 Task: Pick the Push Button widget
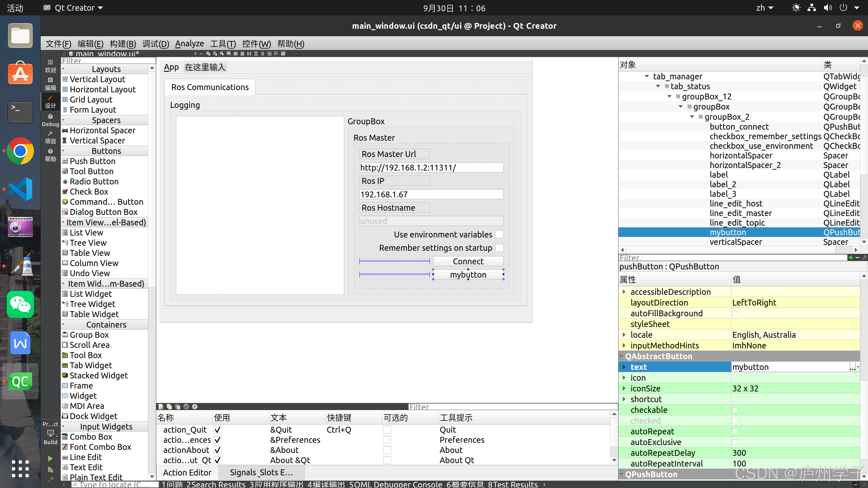click(92, 161)
